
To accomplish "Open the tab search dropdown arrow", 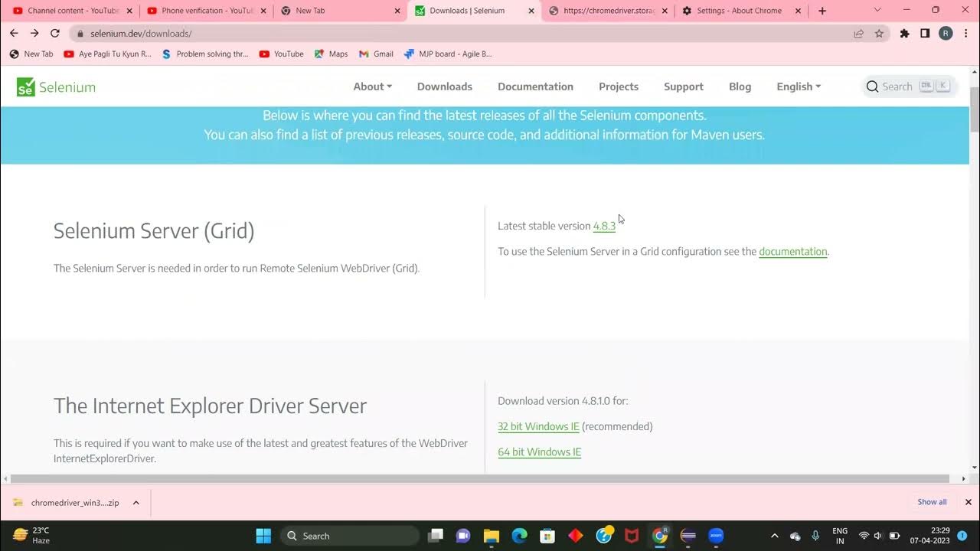I will click(x=877, y=11).
